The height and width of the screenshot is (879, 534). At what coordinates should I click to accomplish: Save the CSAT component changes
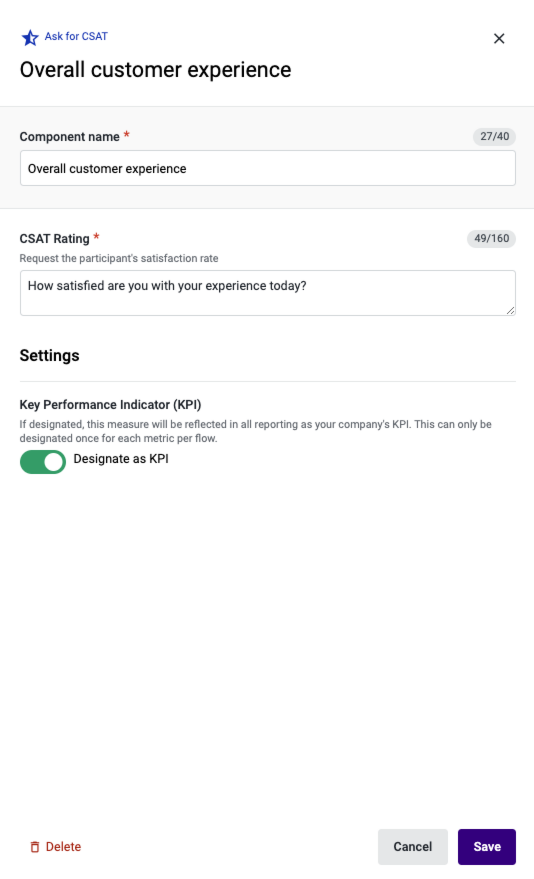(x=486, y=846)
